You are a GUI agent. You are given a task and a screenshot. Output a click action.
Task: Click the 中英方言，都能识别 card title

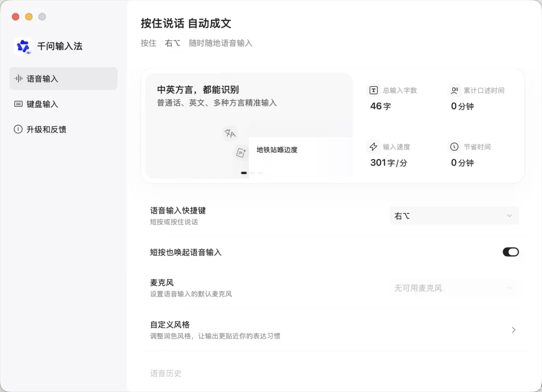[x=198, y=90]
